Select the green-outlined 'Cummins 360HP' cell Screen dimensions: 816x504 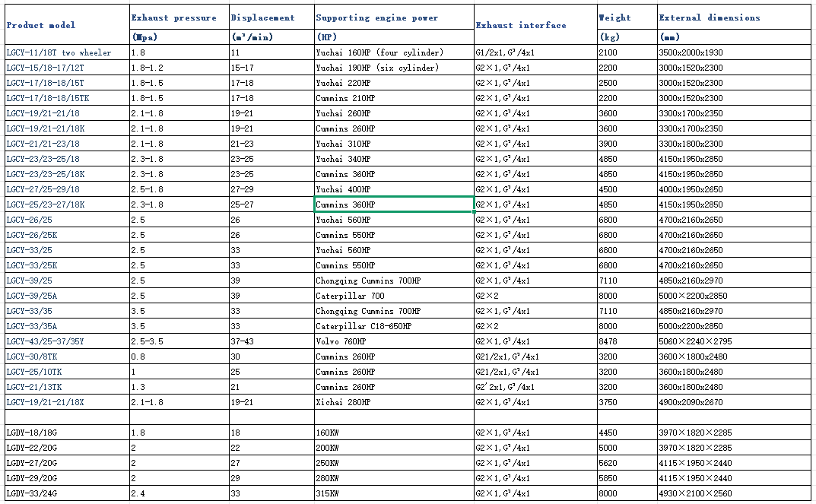point(394,204)
